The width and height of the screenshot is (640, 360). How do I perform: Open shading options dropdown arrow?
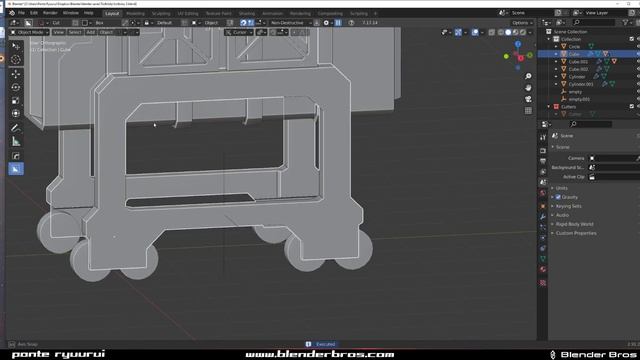coord(530,32)
